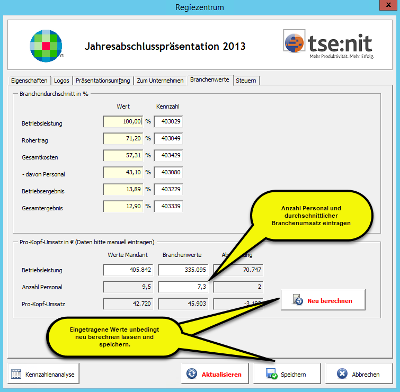Edit Rohertrag Kennzahl field

click(168, 138)
